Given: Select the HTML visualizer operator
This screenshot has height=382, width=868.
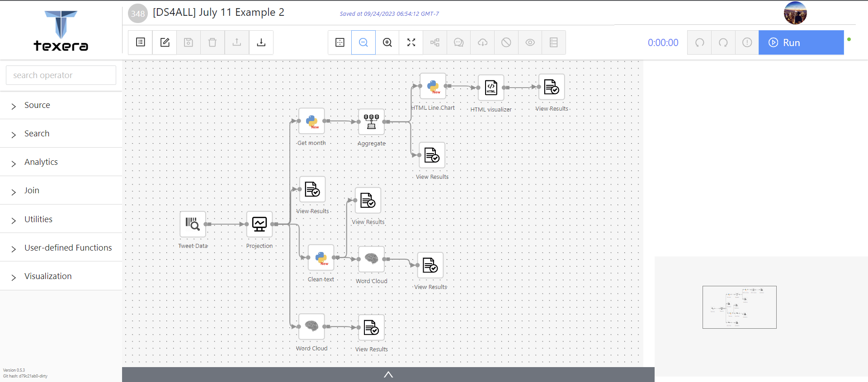Looking at the screenshot, I should (491, 88).
